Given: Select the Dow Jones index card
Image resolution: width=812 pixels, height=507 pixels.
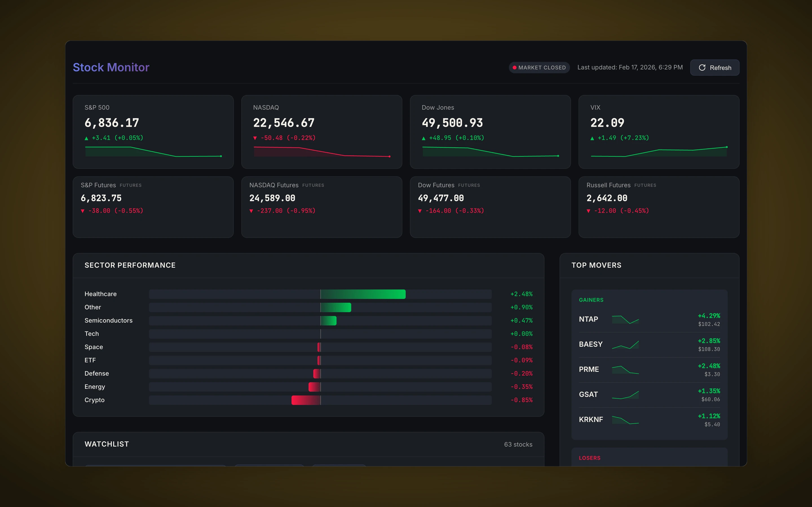Looking at the screenshot, I should pyautogui.click(x=490, y=132).
